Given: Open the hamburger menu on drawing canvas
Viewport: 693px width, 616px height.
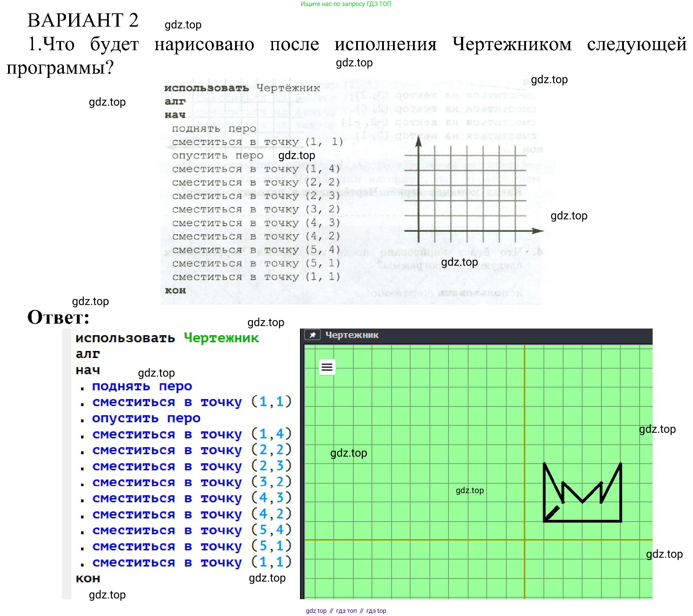Looking at the screenshot, I should click(x=327, y=367).
